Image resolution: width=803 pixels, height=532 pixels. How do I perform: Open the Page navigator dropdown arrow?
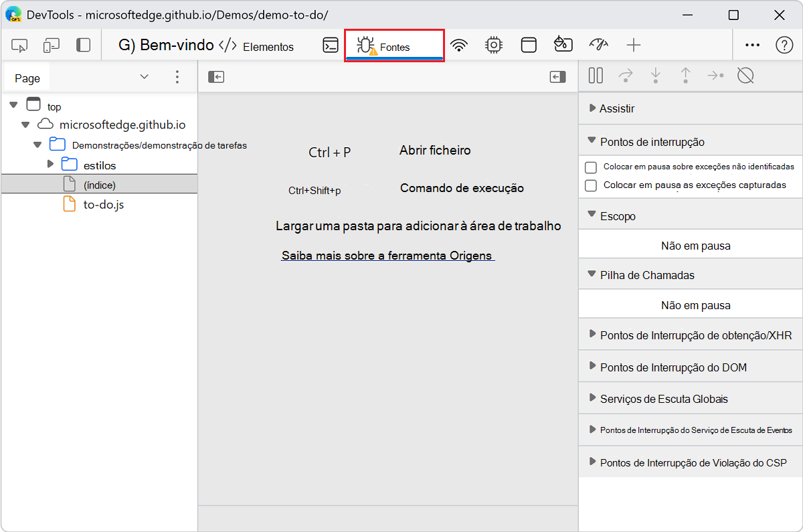pyautogui.click(x=144, y=77)
